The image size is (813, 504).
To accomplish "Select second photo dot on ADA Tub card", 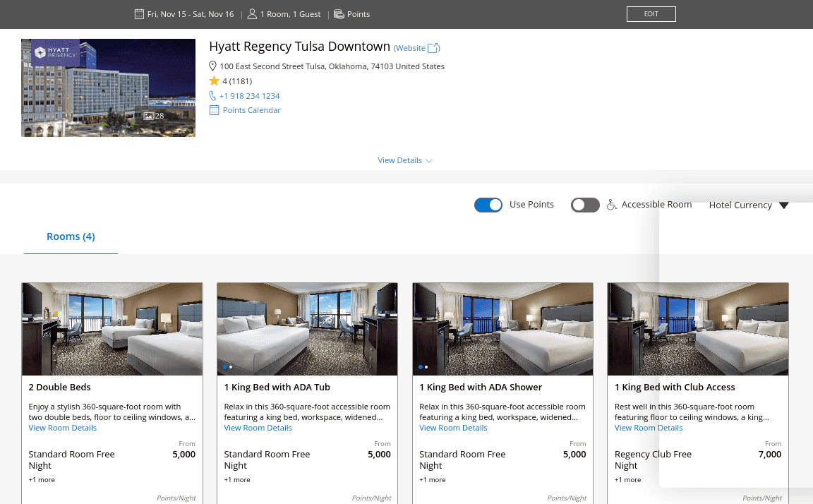I will pos(231,367).
